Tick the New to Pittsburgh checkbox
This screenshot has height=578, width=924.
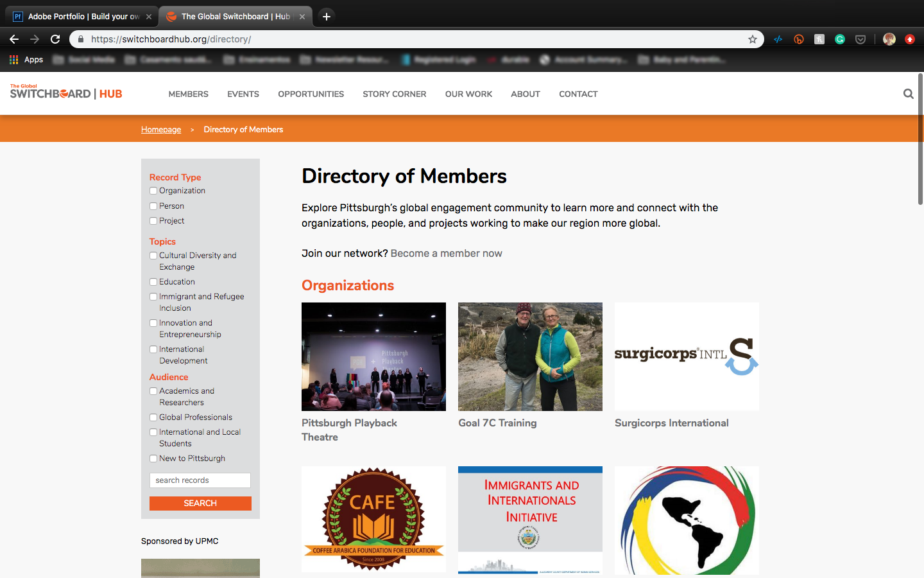[153, 459]
